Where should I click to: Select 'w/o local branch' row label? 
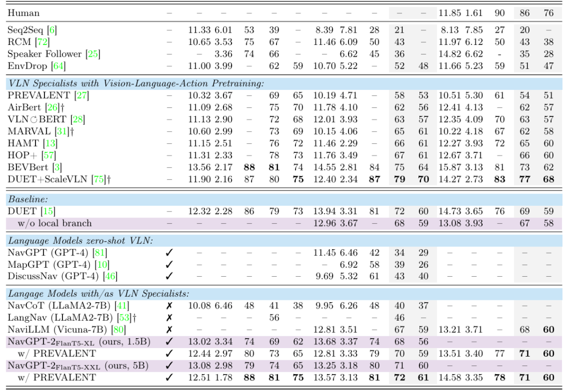[55, 223]
